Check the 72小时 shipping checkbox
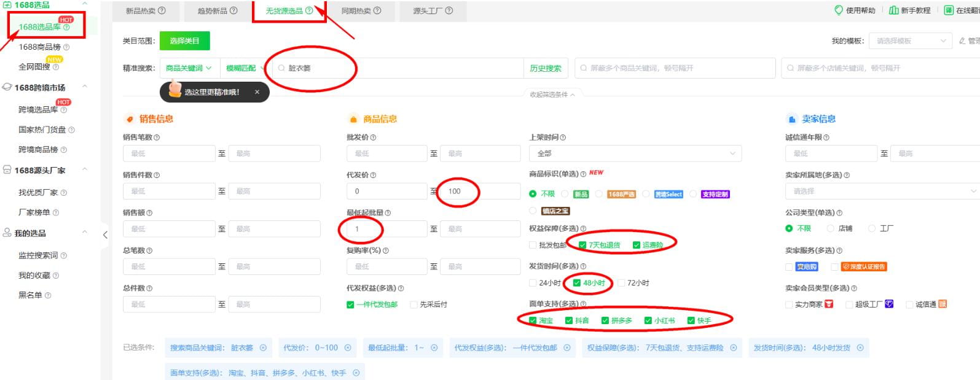980x380 pixels. 621,283
